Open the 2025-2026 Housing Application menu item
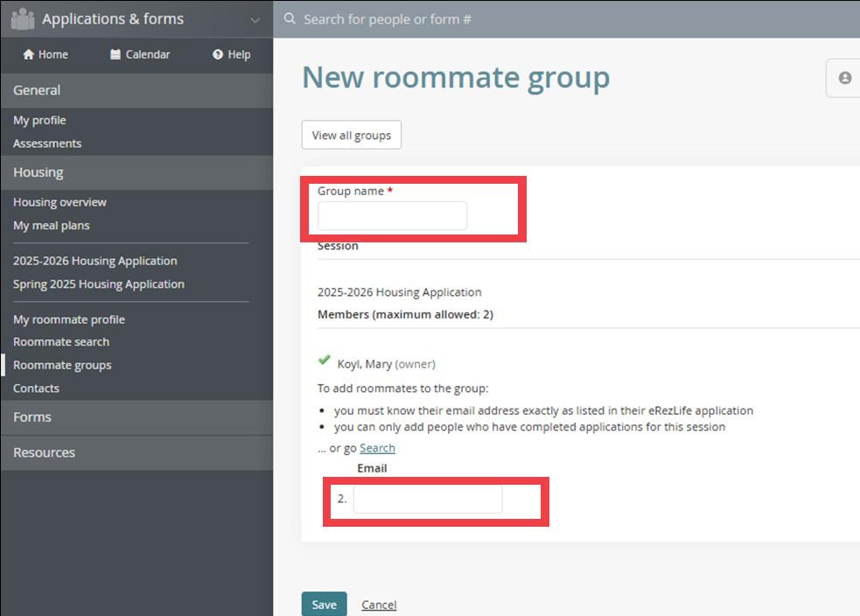860x616 pixels. [94, 261]
